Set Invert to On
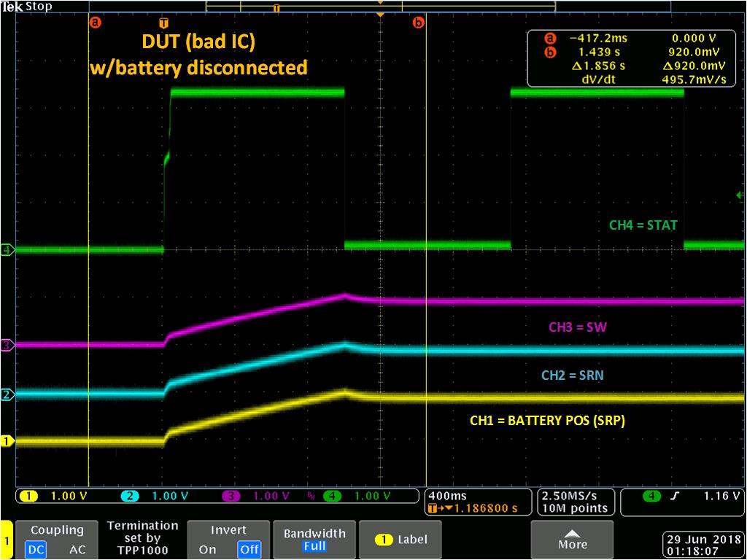This screenshot has height=560, width=747. tap(207, 550)
